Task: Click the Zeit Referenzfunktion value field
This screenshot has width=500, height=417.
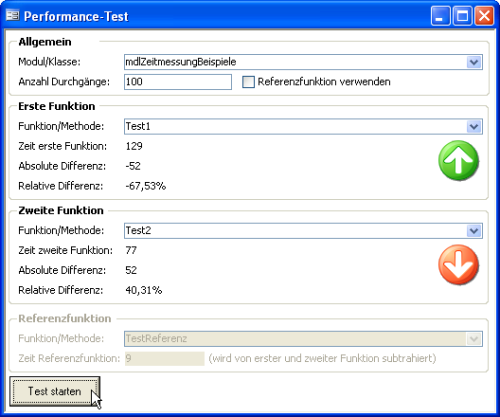Action: 165,359
